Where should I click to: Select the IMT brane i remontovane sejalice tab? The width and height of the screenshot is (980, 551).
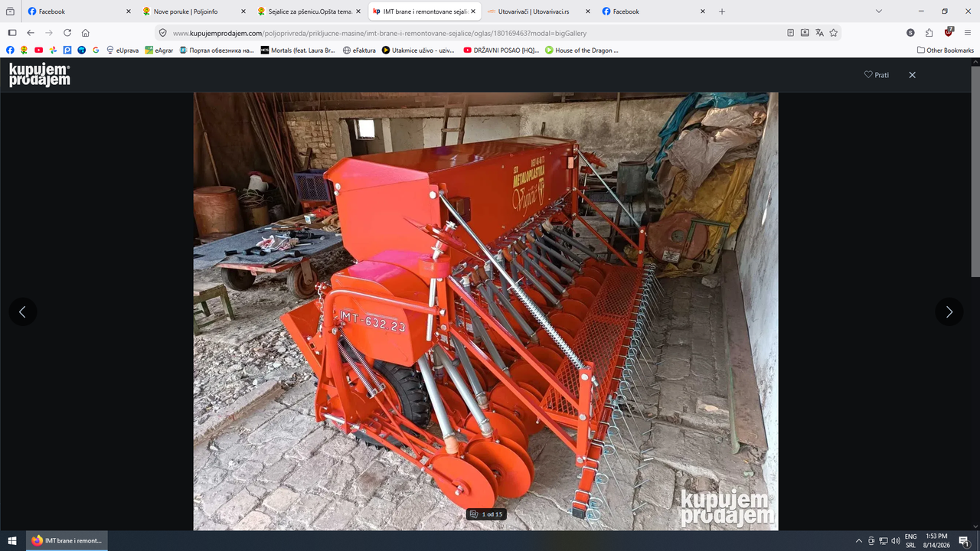[x=423, y=11]
